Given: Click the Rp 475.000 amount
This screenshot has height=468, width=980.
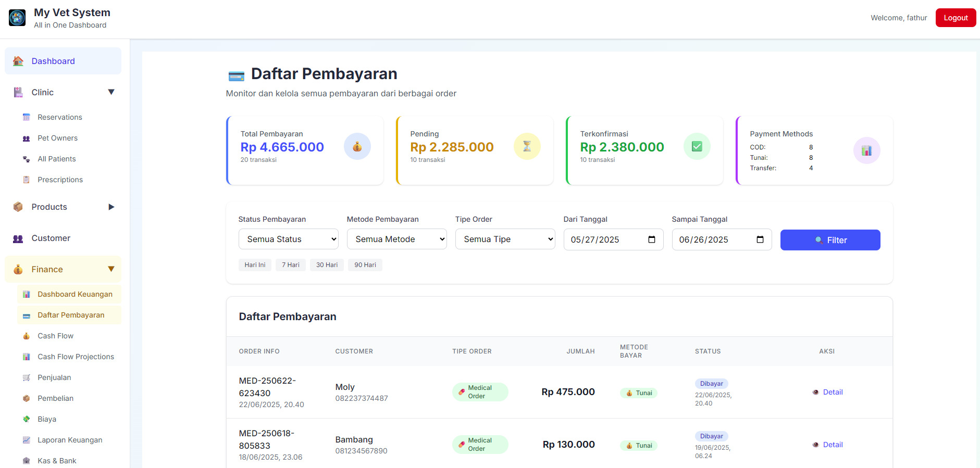Looking at the screenshot, I should 568,392.
